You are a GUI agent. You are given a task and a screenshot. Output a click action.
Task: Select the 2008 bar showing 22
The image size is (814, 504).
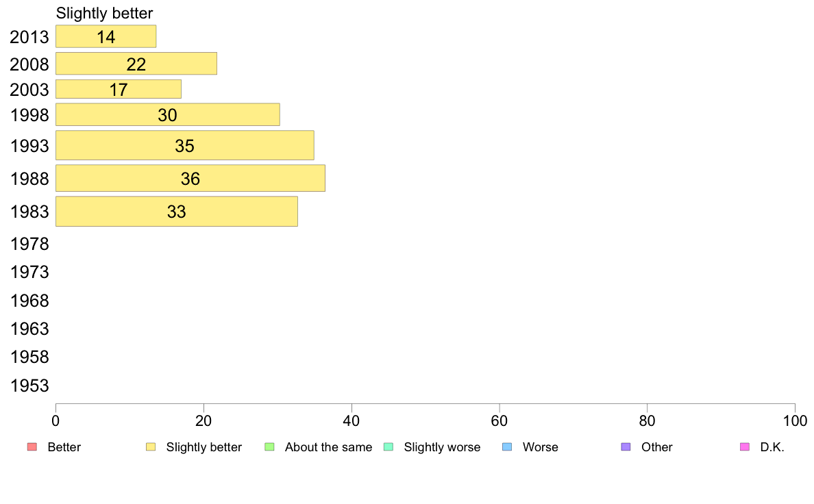coord(136,64)
